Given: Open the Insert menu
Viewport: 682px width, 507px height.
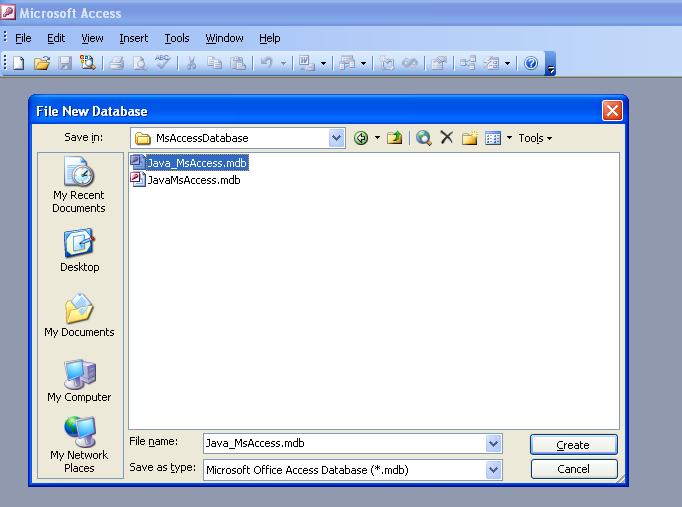Looking at the screenshot, I should (x=134, y=38).
